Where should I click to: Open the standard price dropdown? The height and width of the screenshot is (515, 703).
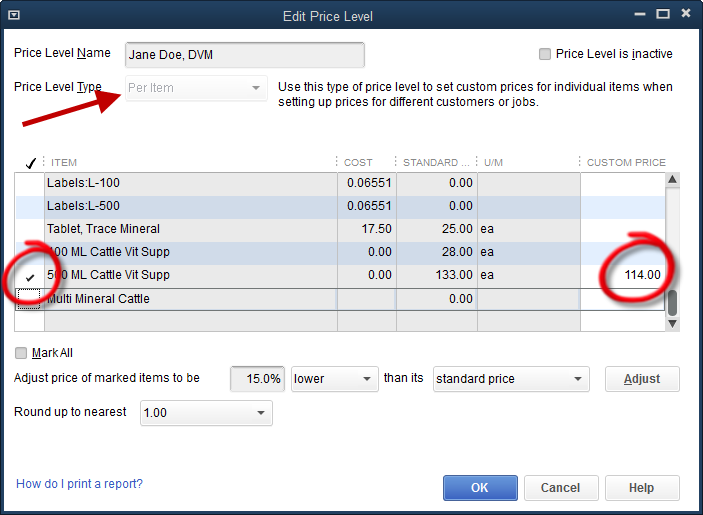click(511, 379)
